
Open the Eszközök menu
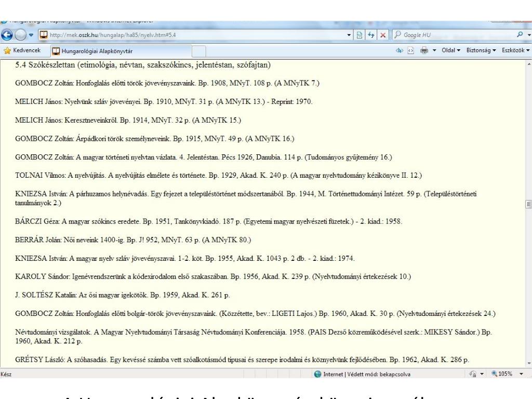tap(515, 50)
